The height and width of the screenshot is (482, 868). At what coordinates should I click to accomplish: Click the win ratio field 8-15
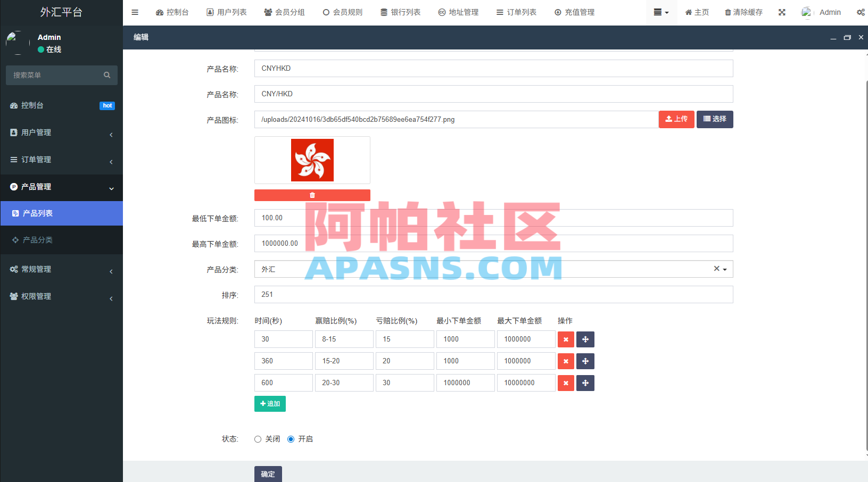pos(344,339)
